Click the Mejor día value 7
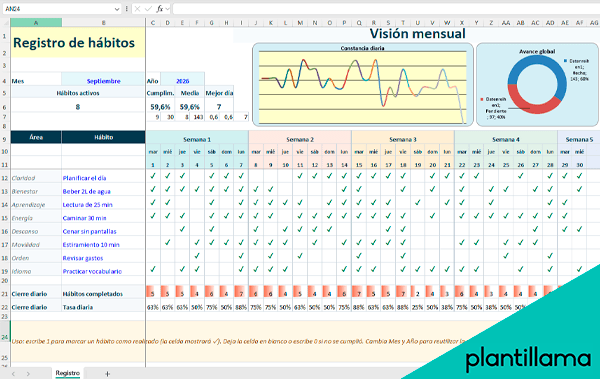The height and width of the screenshot is (379, 600). coord(219,106)
